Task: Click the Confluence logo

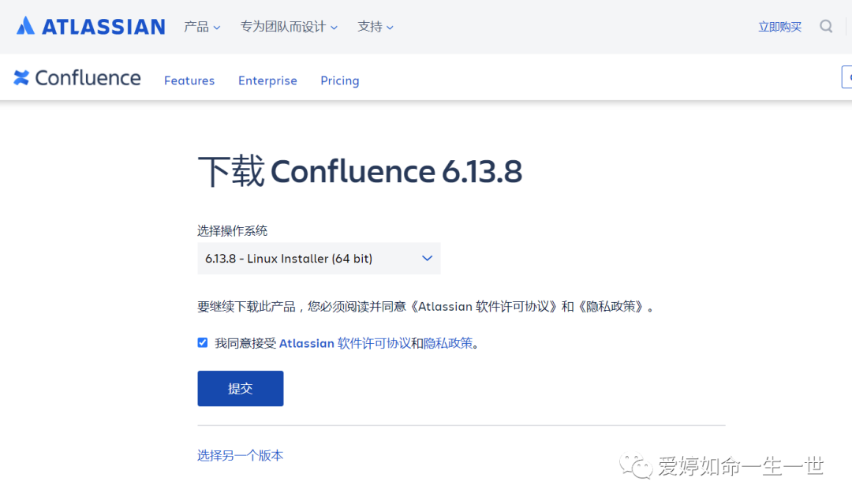Action: (77, 77)
